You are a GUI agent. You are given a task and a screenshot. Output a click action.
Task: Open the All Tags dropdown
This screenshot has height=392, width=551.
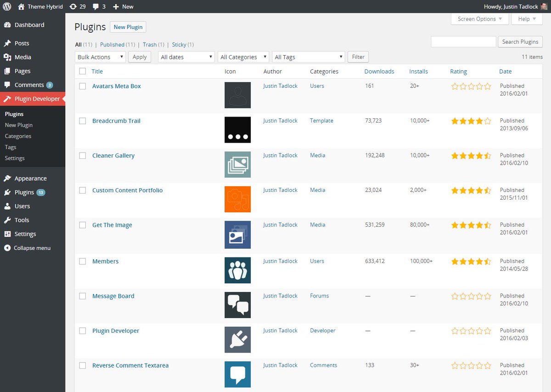click(x=308, y=57)
